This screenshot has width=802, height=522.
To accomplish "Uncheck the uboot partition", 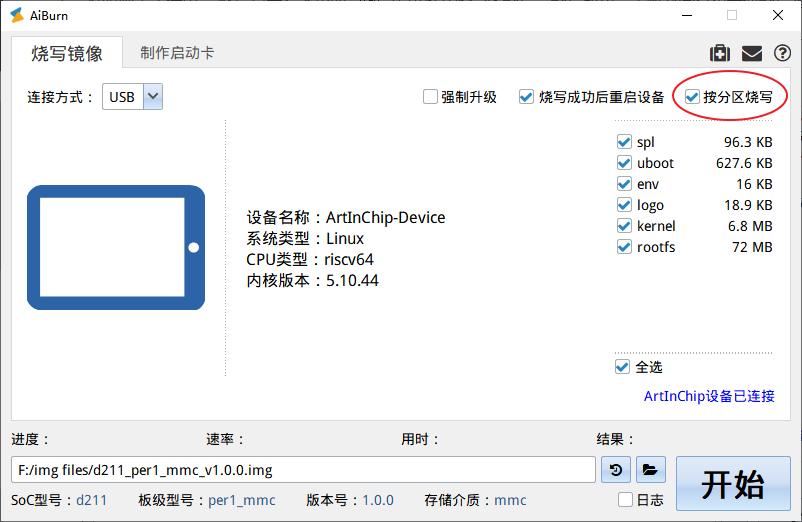I will 624,163.
